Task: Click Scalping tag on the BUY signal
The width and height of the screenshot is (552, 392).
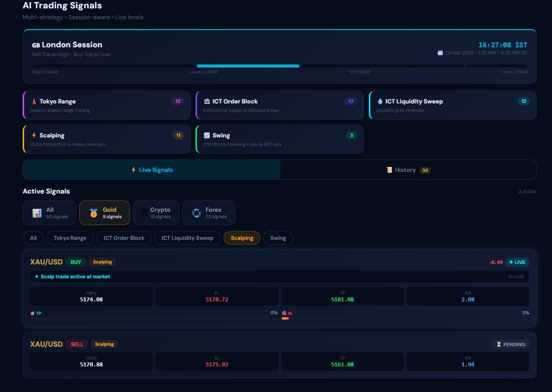Action: 102,262
